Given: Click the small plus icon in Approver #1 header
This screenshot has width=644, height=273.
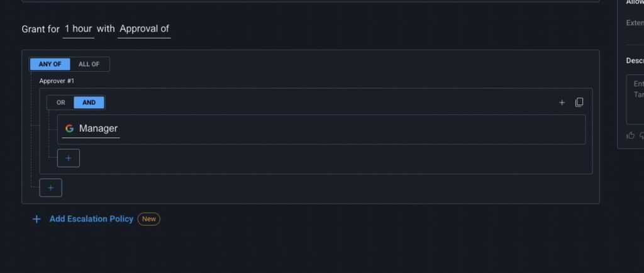Looking at the screenshot, I should click(562, 103).
